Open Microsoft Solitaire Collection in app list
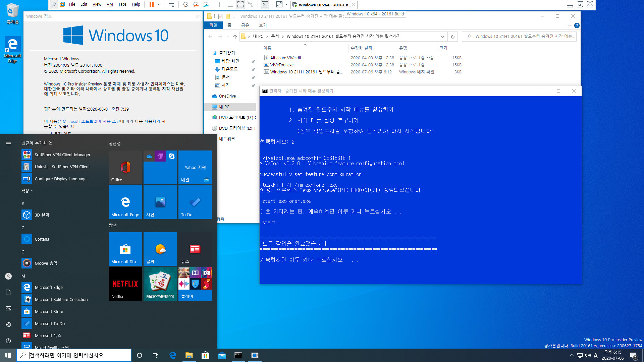 click(61, 299)
